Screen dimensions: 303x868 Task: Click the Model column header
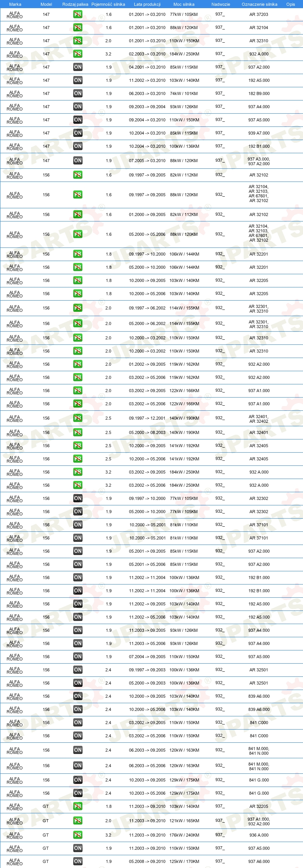pyautogui.click(x=46, y=4)
